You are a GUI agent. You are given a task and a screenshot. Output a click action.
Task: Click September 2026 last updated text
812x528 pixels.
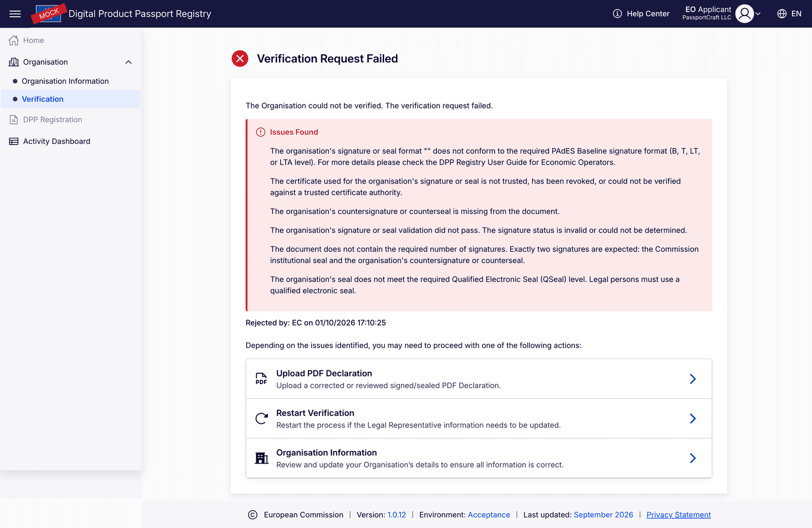click(603, 515)
